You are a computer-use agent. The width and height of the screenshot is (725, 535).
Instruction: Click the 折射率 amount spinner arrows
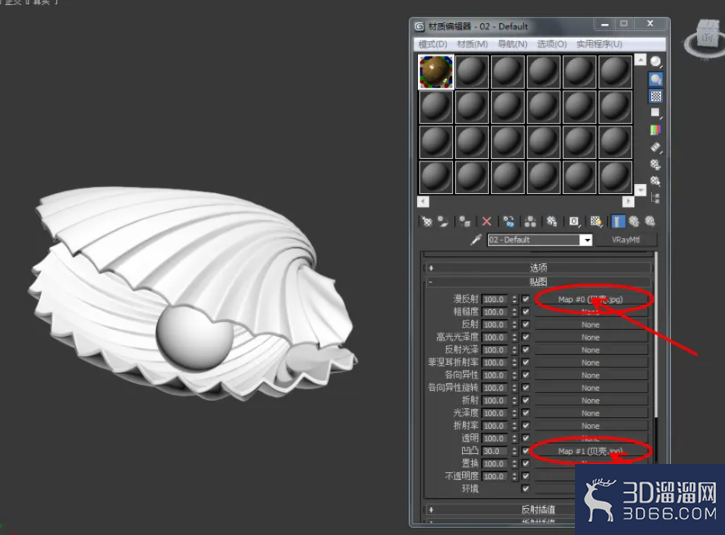515,426
